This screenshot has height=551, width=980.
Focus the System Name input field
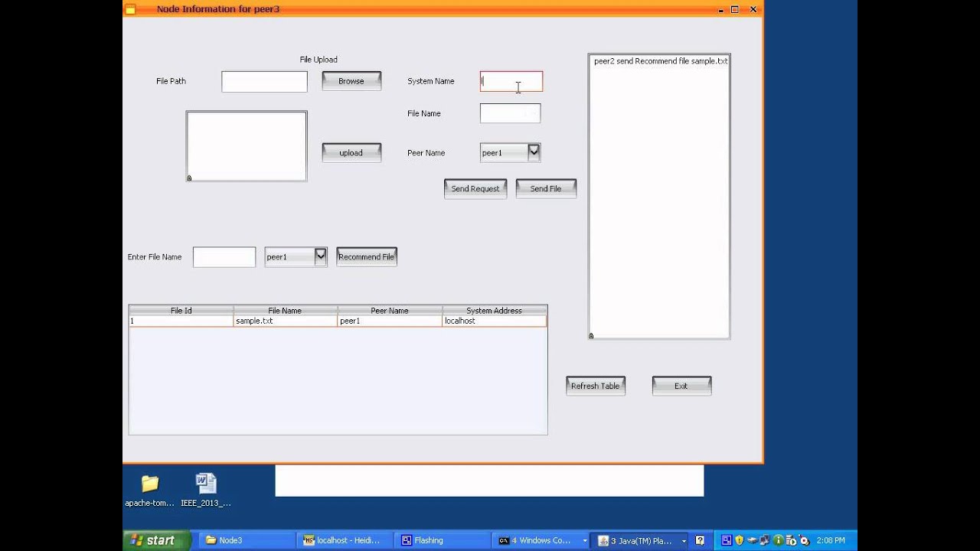511,81
